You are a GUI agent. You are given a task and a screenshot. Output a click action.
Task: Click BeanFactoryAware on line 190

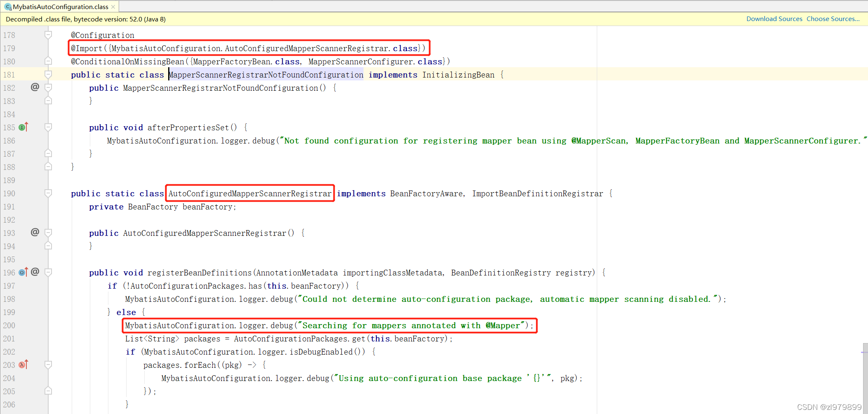(427, 193)
